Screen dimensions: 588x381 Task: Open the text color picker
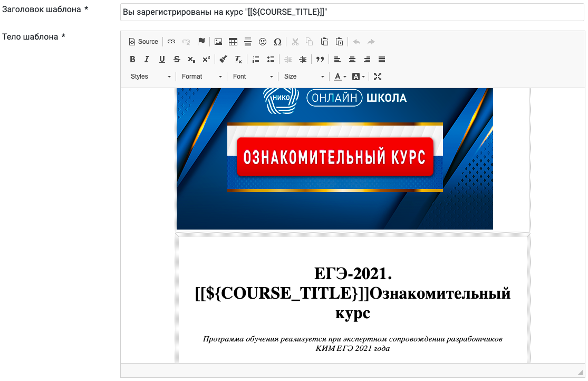[340, 77]
